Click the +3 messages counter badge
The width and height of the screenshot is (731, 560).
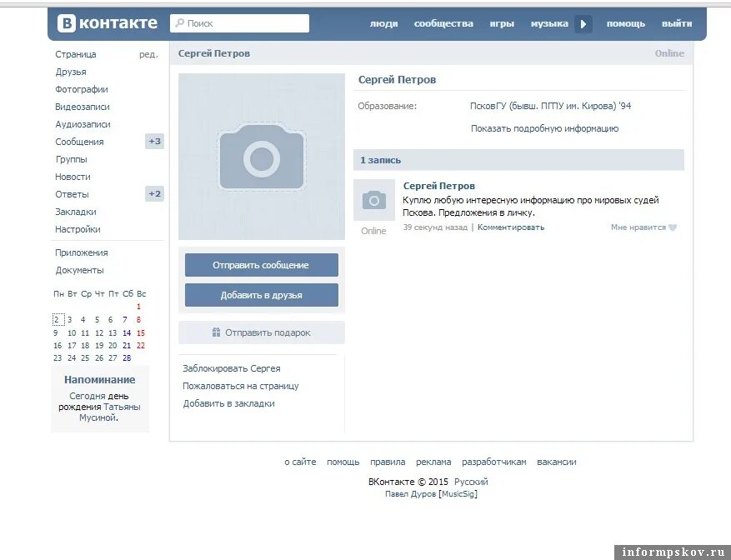click(x=154, y=142)
